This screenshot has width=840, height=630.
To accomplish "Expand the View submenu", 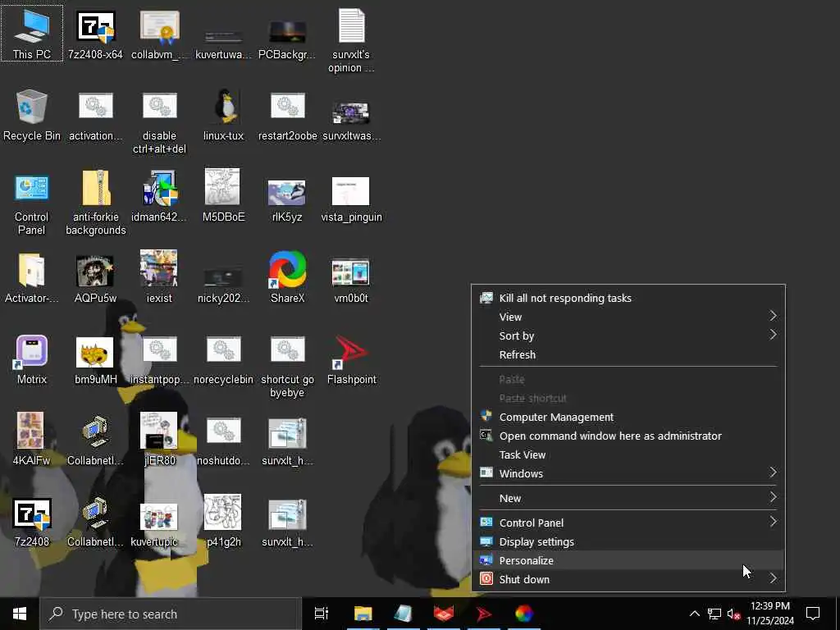I will coord(628,317).
